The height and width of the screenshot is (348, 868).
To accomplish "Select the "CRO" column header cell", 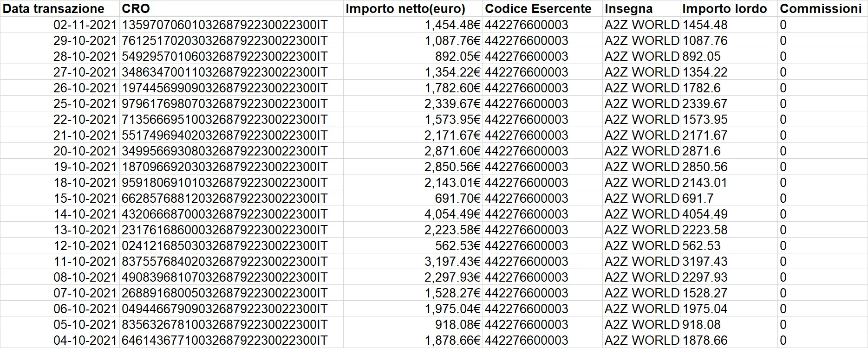I will tap(136, 9).
